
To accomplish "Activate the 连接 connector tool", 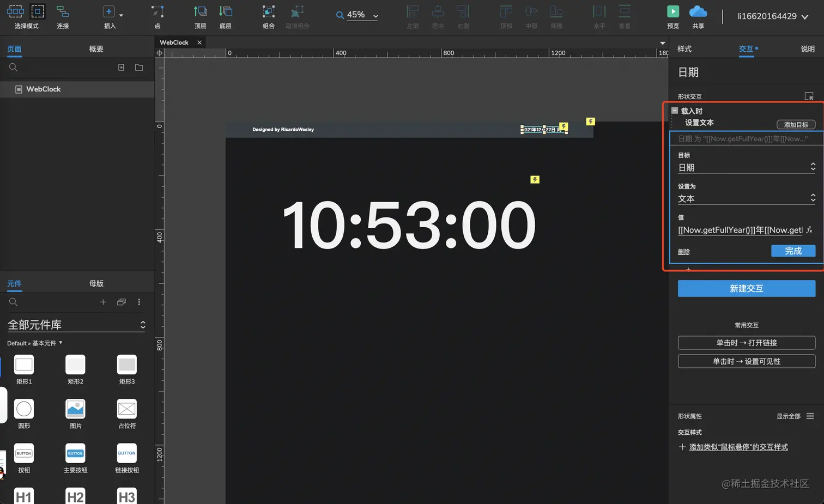I will tap(63, 11).
